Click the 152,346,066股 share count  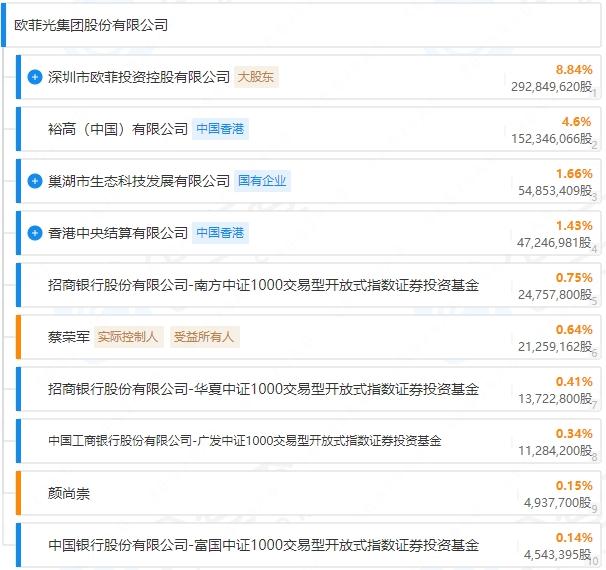tap(552, 138)
